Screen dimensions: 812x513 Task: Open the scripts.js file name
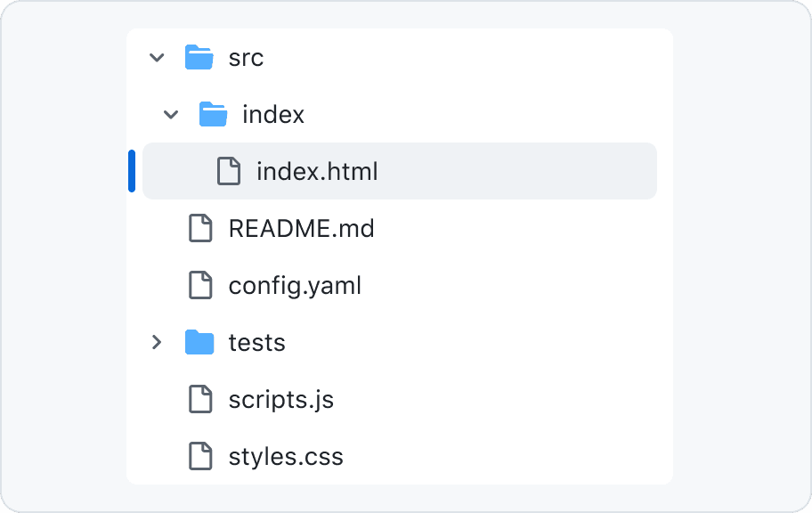click(x=280, y=399)
